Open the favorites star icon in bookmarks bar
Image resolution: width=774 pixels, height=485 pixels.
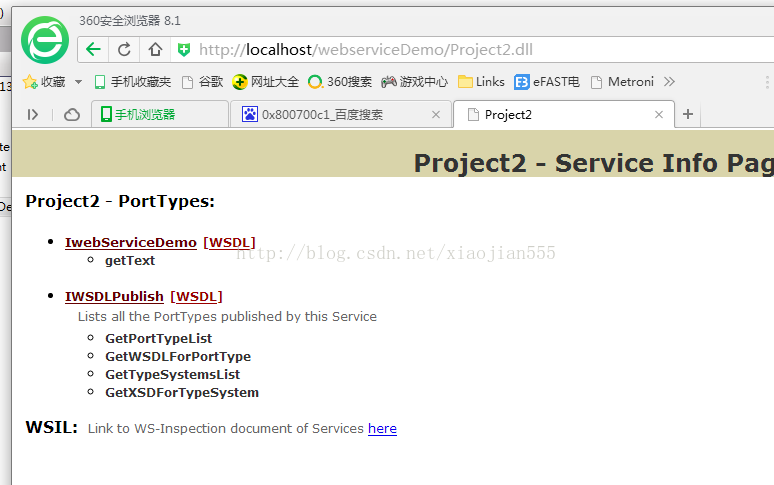point(30,82)
